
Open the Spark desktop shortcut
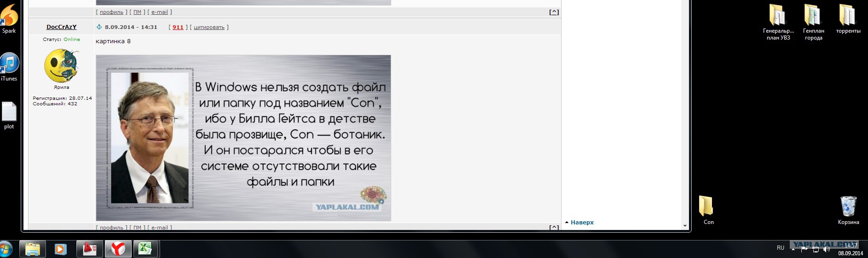click(9, 18)
